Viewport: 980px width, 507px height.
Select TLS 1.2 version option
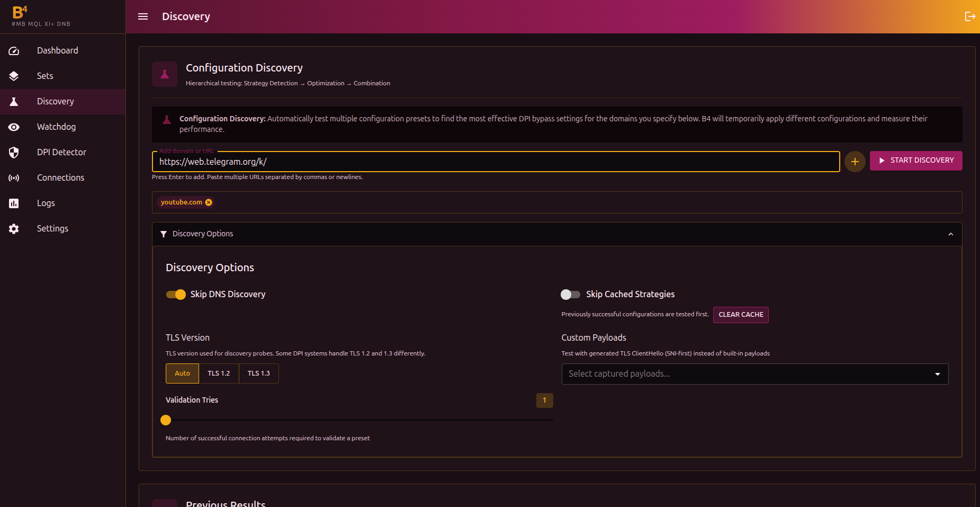[x=219, y=373]
